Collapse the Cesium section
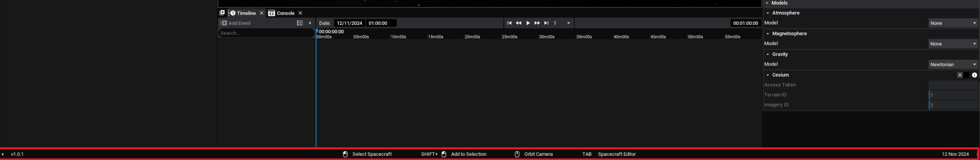The image size is (980, 160). [x=768, y=75]
